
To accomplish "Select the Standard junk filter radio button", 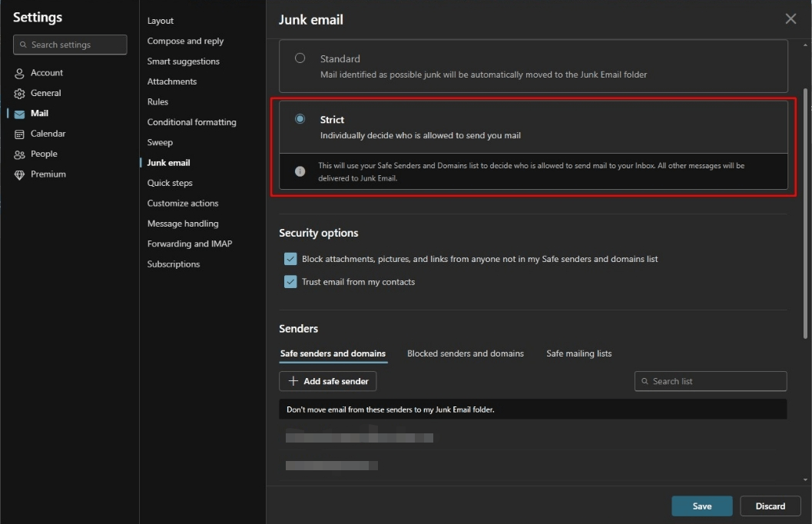I will (300, 58).
